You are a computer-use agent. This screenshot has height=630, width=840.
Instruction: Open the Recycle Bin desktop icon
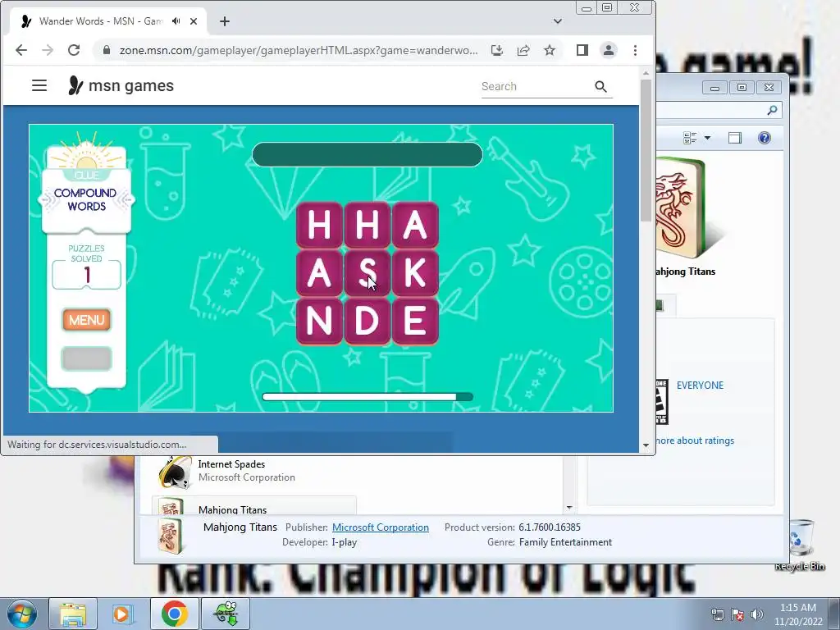pyautogui.click(x=801, y=545)
